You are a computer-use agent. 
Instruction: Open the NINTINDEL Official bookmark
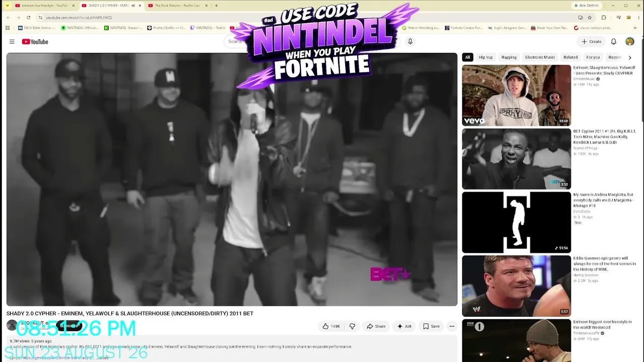coord(80,28)
